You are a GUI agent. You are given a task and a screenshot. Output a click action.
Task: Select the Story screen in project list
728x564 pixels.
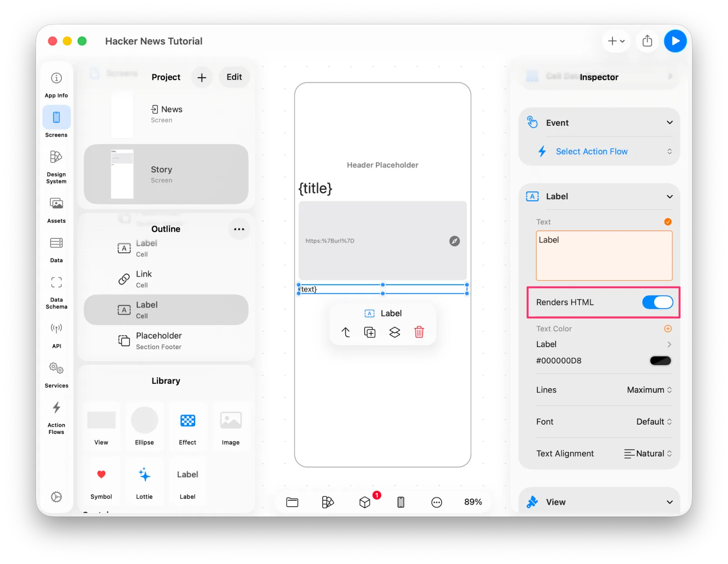166,174
